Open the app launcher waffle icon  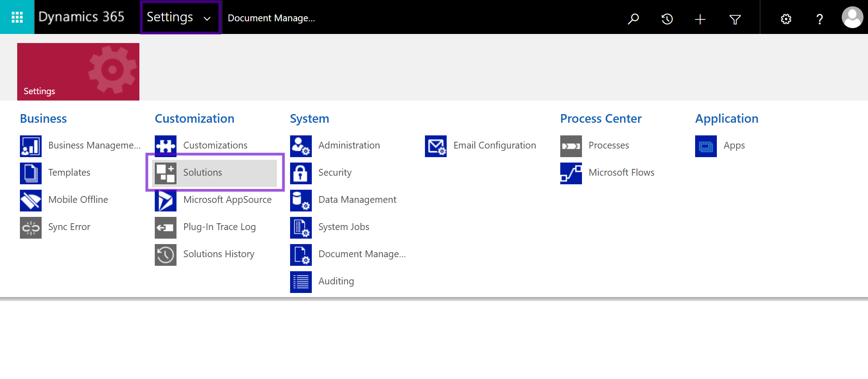pyautogui.click(x=17, y=17)
